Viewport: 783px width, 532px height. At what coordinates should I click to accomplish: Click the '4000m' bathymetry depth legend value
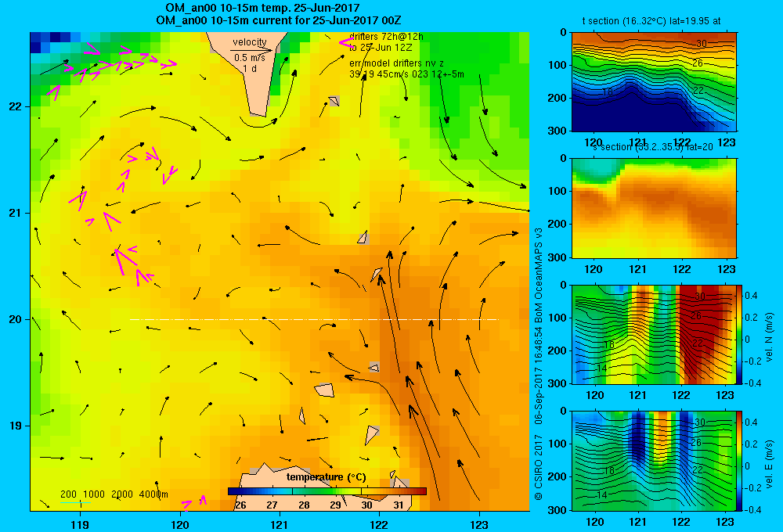(153, 494)
